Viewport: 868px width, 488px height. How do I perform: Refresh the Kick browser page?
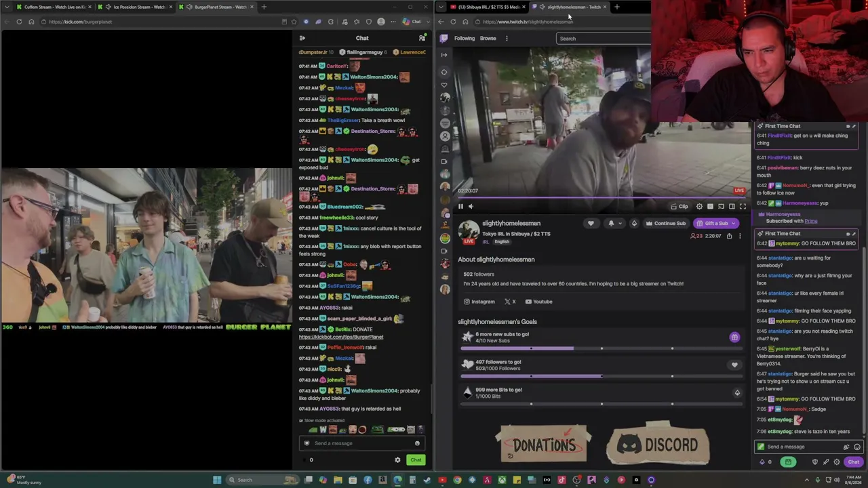[x=19, y=22]
